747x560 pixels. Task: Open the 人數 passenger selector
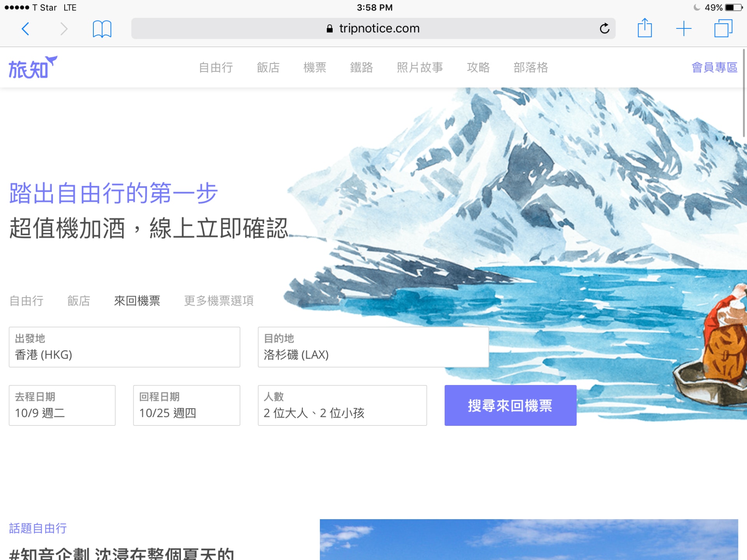342,405
